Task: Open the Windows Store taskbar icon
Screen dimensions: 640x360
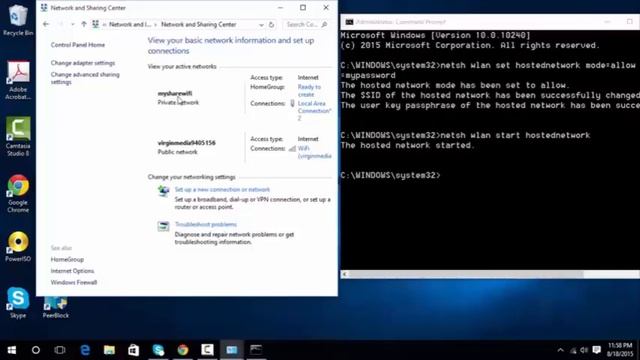Action: tap(133, 350)
